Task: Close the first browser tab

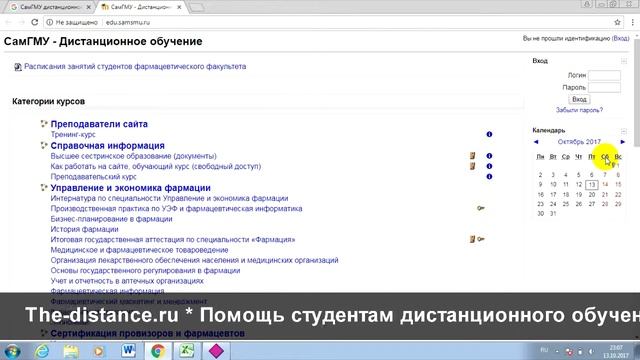Action: click(89, 7)
